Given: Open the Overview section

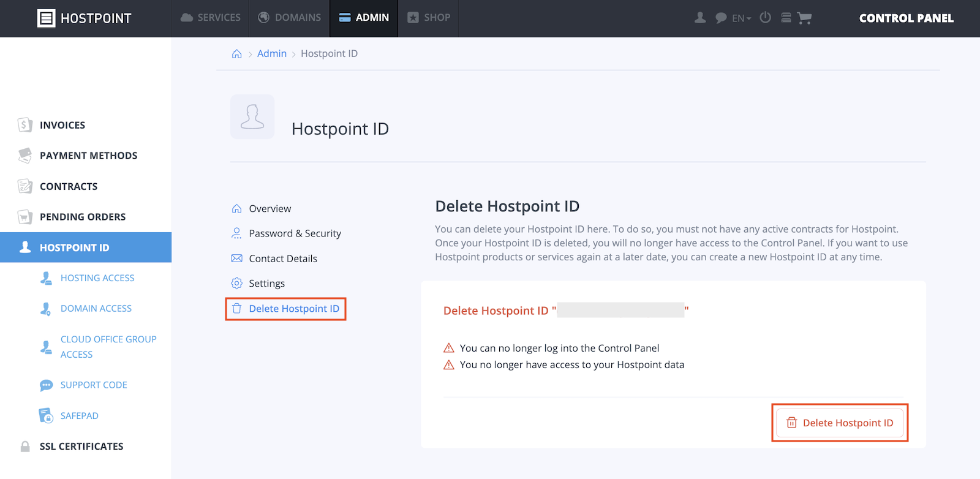Looking at the screenshot, I should point(270,208).
